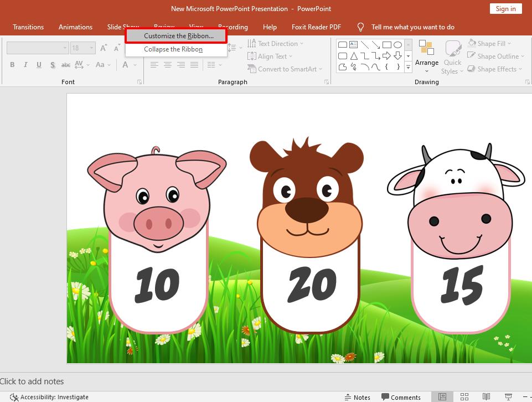Click the Sign in button
532x402 pixels.
505,8
